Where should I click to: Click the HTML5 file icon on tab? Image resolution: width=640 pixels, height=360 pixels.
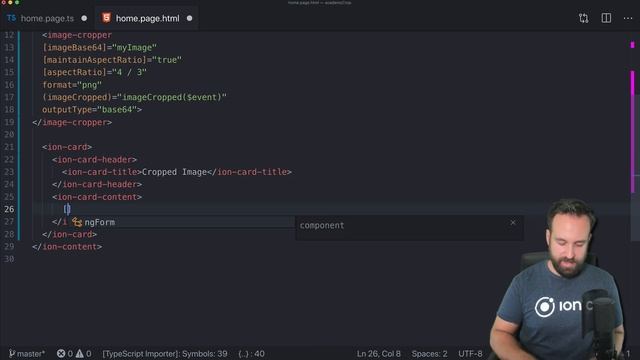[x=106, y=18]
